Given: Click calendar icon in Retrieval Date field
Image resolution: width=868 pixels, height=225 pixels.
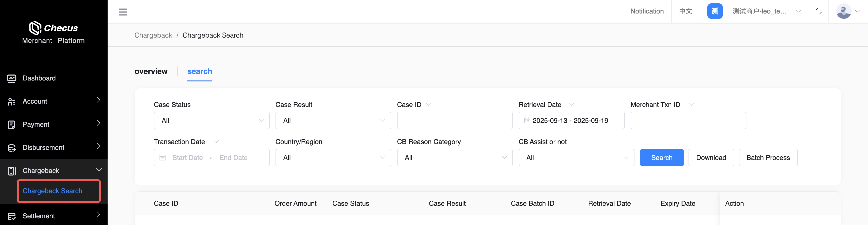Looking at the screenshot, I should [527, 121].
